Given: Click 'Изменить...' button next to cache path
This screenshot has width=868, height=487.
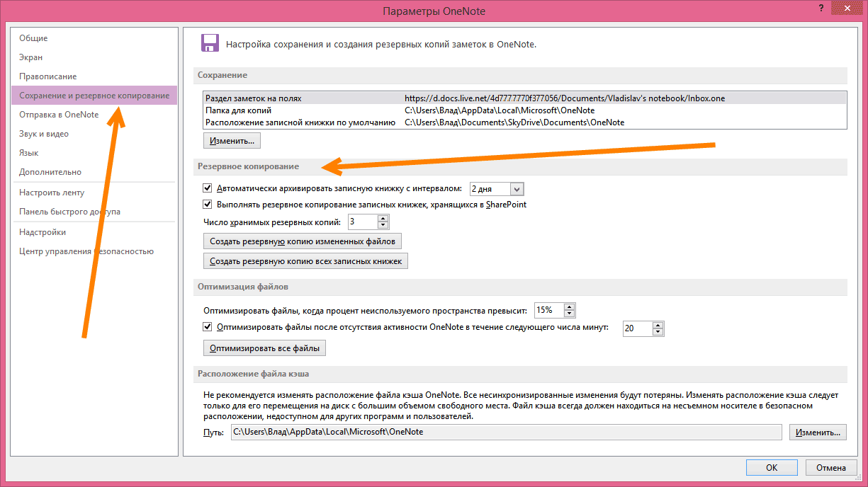Looking at the screenshot, I should click(x=818, y=432).
